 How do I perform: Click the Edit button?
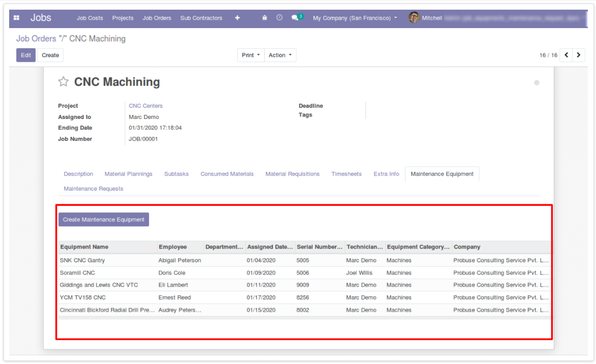(26, 55)
